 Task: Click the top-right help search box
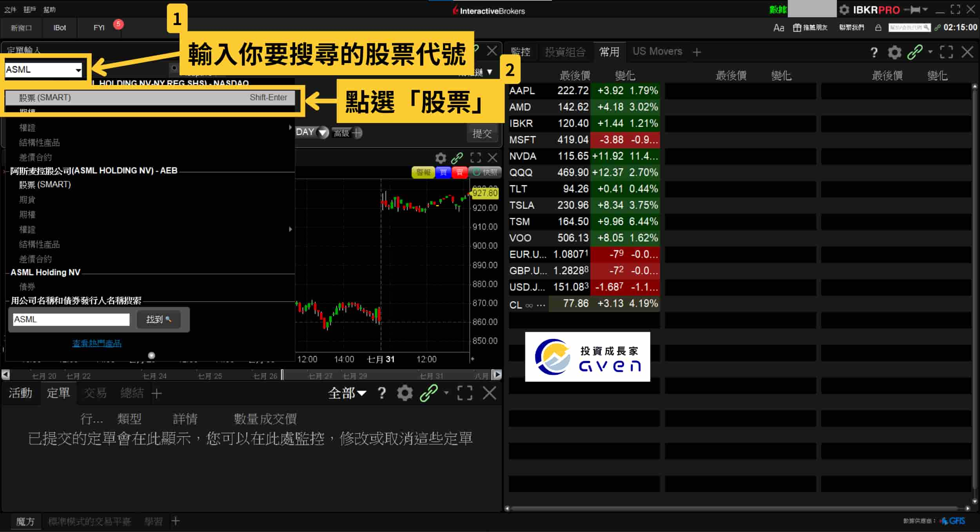tap(909, 28)
